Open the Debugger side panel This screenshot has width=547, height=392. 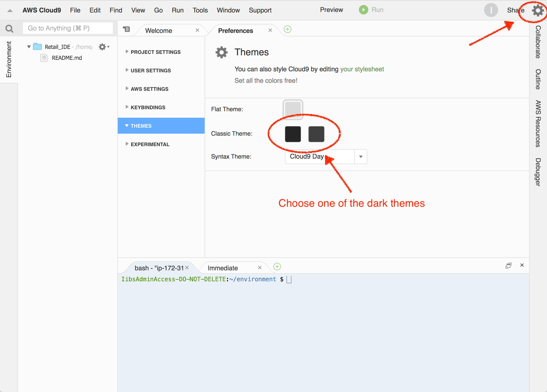[538, 172]
